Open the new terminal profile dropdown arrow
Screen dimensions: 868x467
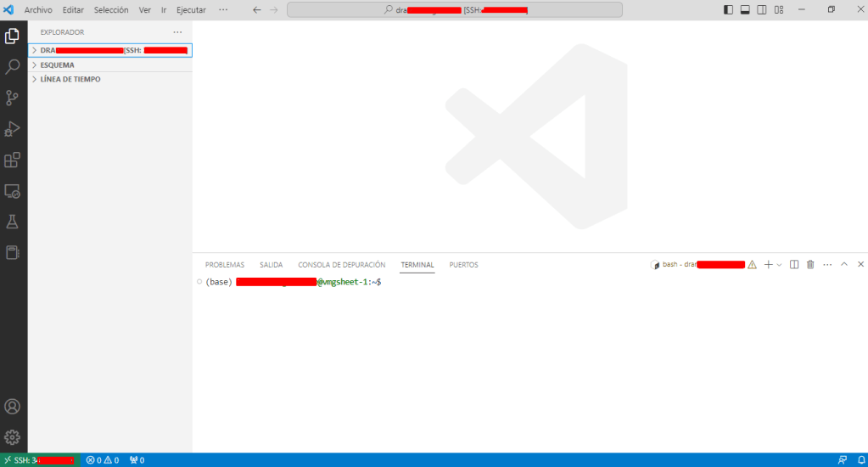(779, 265)
